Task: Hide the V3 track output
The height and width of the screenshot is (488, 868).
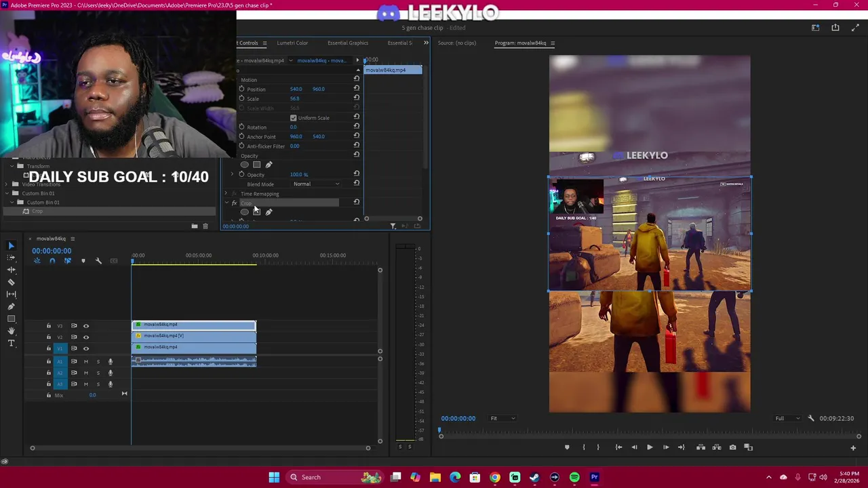Action: pyautogui.click(x=85, y=326)
